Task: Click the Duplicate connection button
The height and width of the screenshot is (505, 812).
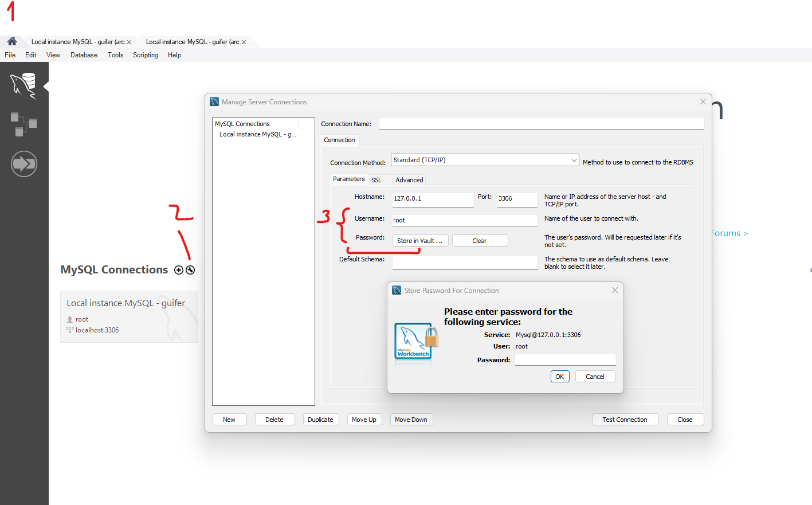Action: click(x=320, y=420)
